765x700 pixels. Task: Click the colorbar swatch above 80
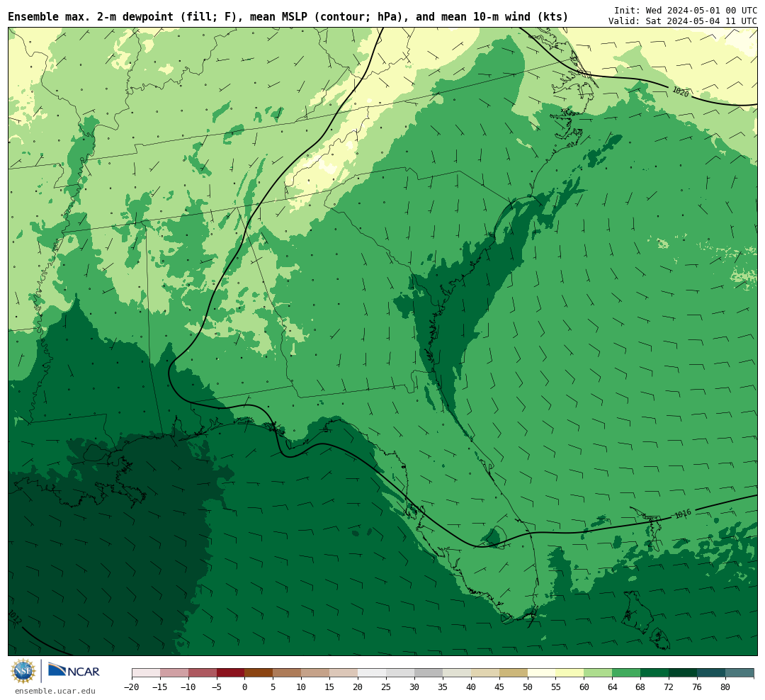pos(739,673)
